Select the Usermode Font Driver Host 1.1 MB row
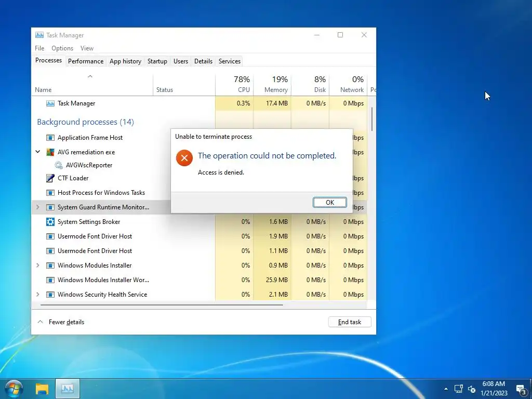532x399 pixels. coord(199,251)
